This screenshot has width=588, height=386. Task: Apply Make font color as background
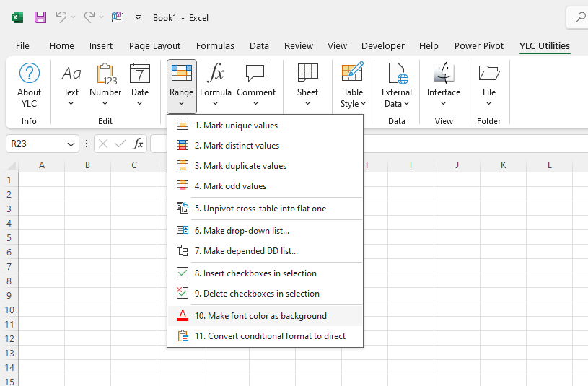(260, 316)
